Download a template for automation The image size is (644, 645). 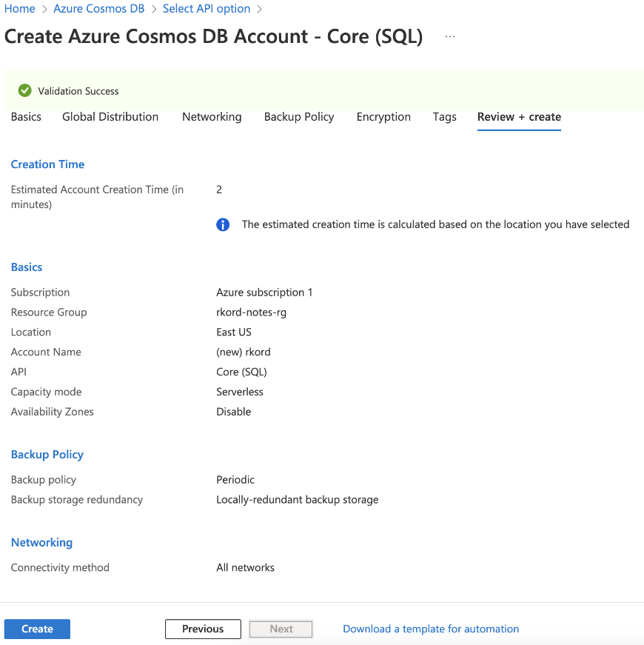tap(431, 629)
